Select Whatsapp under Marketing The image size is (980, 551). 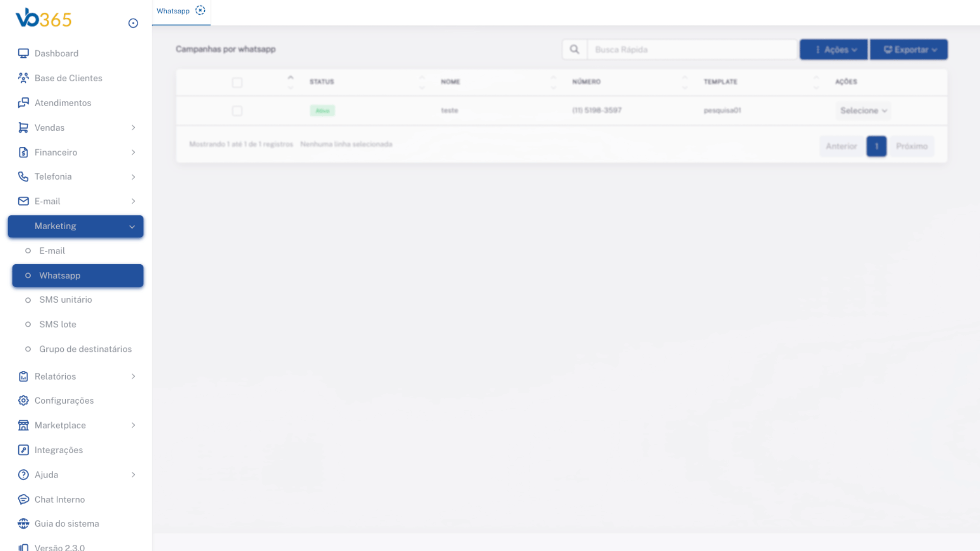(x=78, y=275)
